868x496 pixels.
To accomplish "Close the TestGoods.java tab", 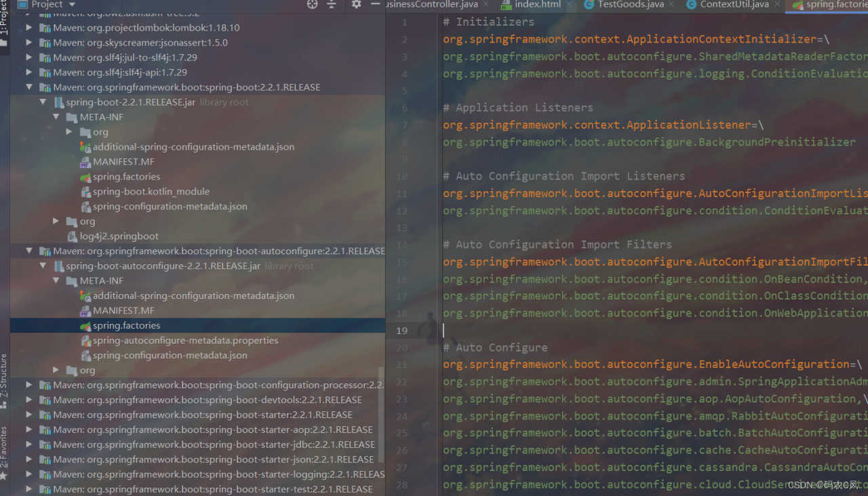I will [671, 5].
